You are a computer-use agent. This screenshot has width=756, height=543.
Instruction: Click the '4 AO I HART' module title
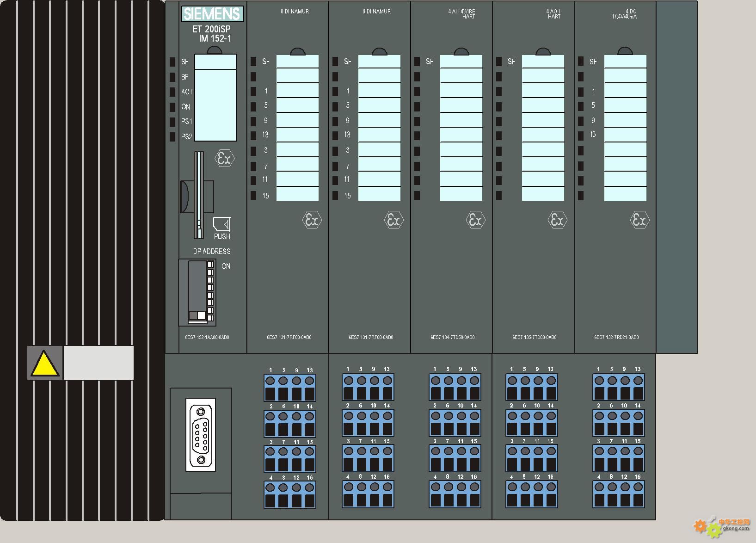tap(553, 14)
